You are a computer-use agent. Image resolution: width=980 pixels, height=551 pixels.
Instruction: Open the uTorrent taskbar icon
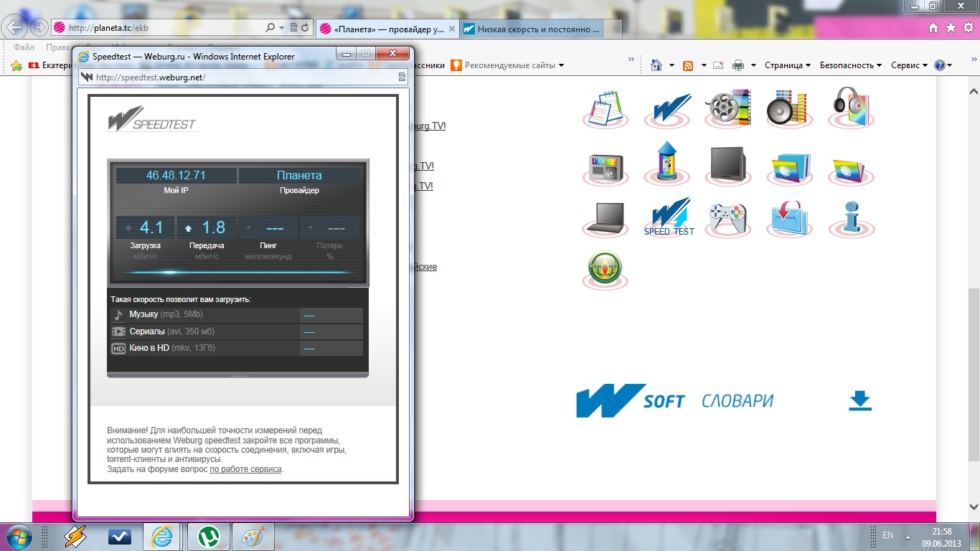click(x=209, y=537)
